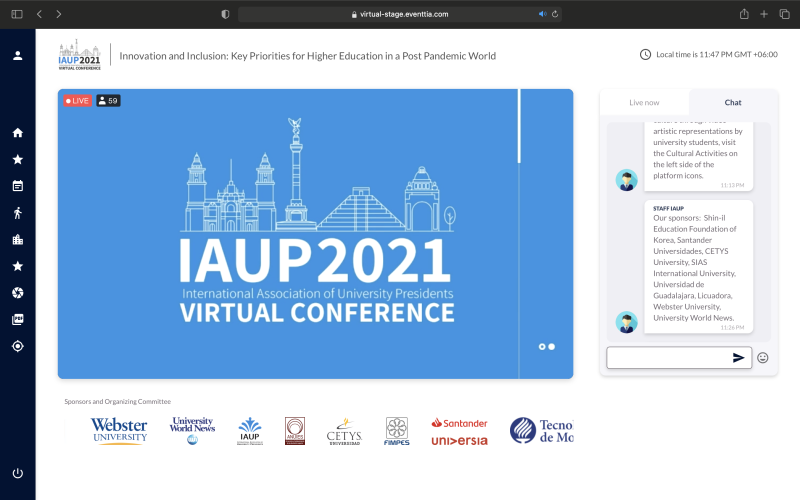Go to Home via sidebar house icon

point(17,133)
